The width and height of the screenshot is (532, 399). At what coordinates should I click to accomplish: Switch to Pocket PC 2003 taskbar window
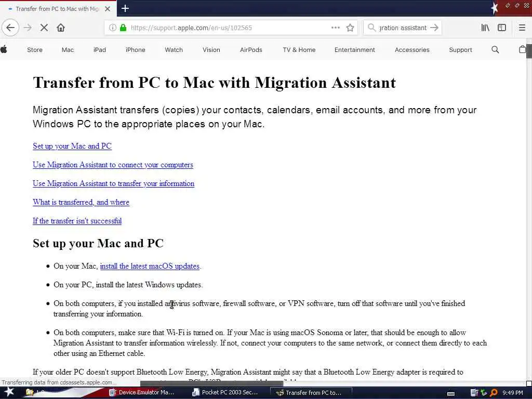[x=224, y=393]
